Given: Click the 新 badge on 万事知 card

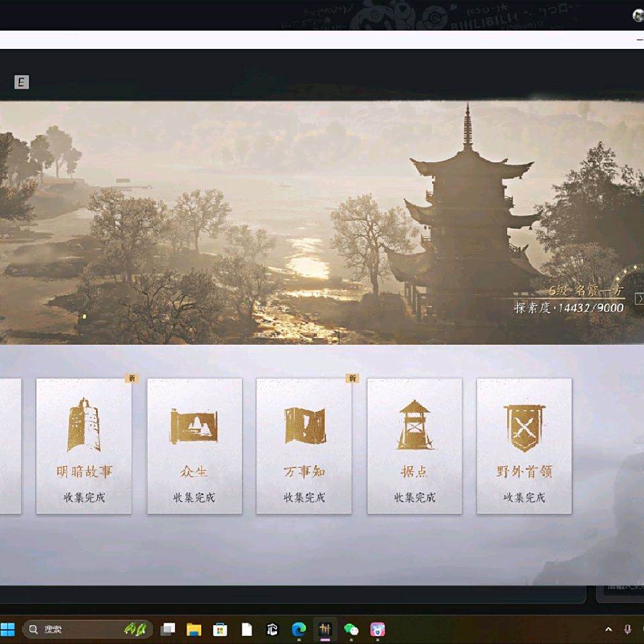Looking at the screenshot, I should (x=352, y=378).
